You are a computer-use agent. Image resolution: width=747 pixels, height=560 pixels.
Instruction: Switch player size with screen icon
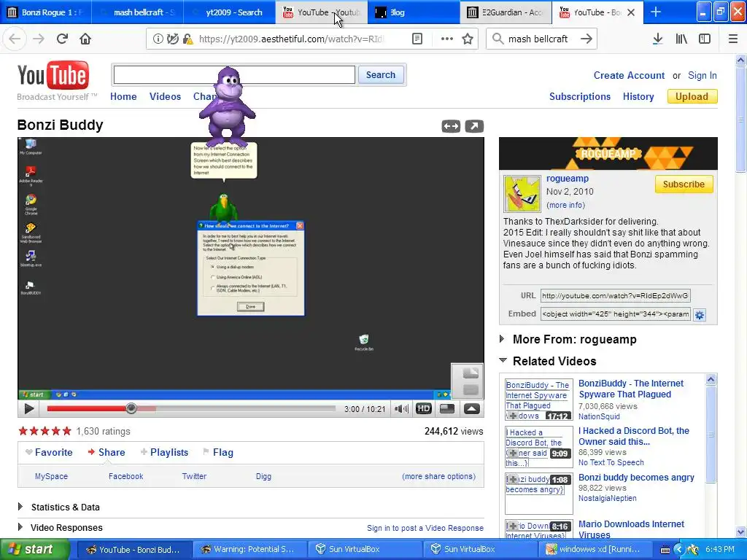pyautogui.click(x=447, y=408)
